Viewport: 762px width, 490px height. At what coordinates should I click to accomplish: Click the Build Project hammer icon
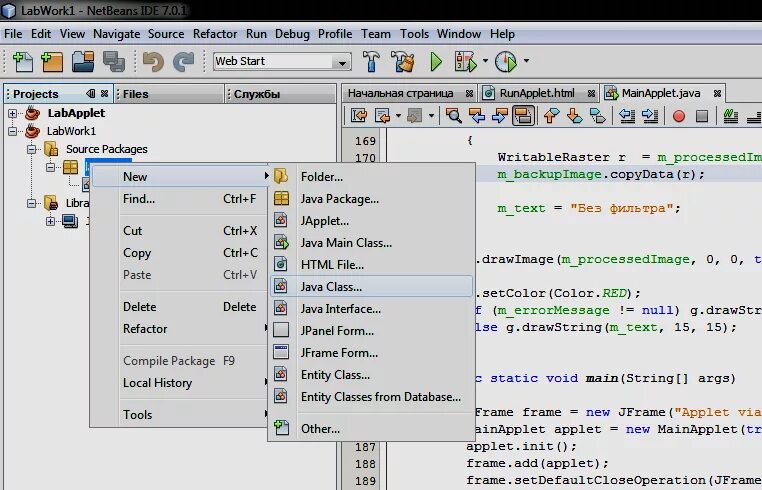click(371, 62)
